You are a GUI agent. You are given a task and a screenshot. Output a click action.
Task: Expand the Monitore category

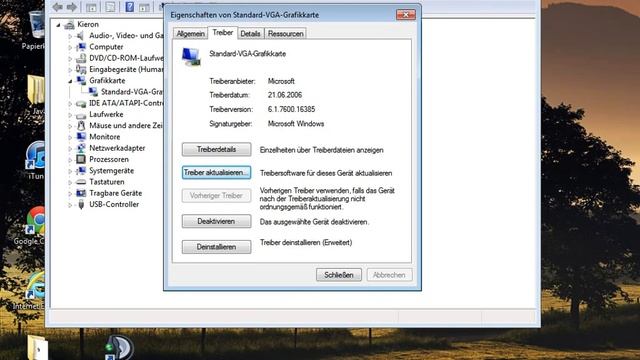click(70, 138)
